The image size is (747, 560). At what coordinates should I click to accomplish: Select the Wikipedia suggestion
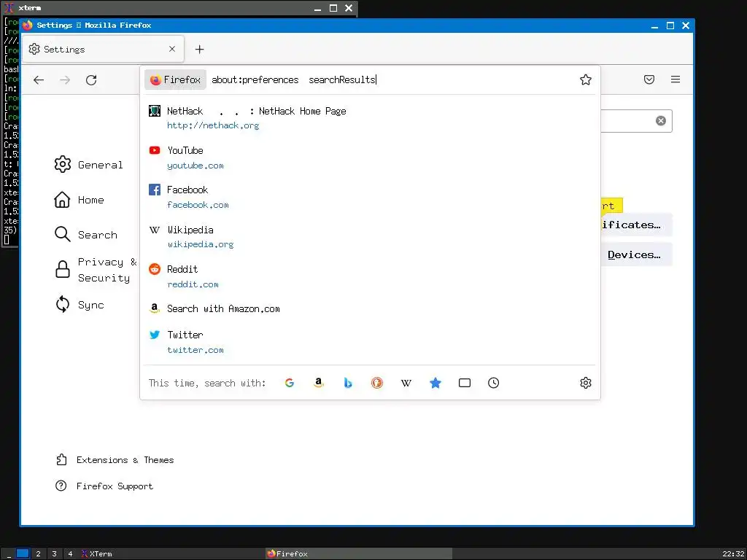pyautogui.click(x=369, y=237)
